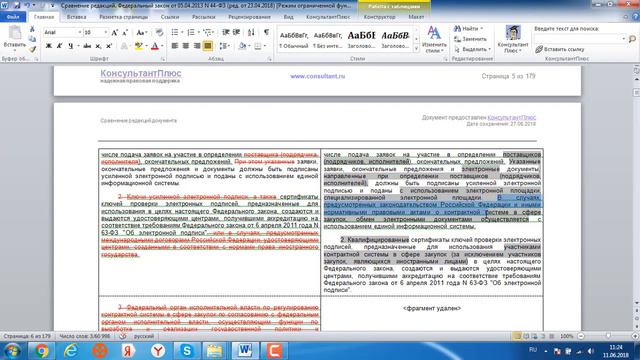Adjust the zoom slider in status bar

pyautogui.click(x=608, y=336)
